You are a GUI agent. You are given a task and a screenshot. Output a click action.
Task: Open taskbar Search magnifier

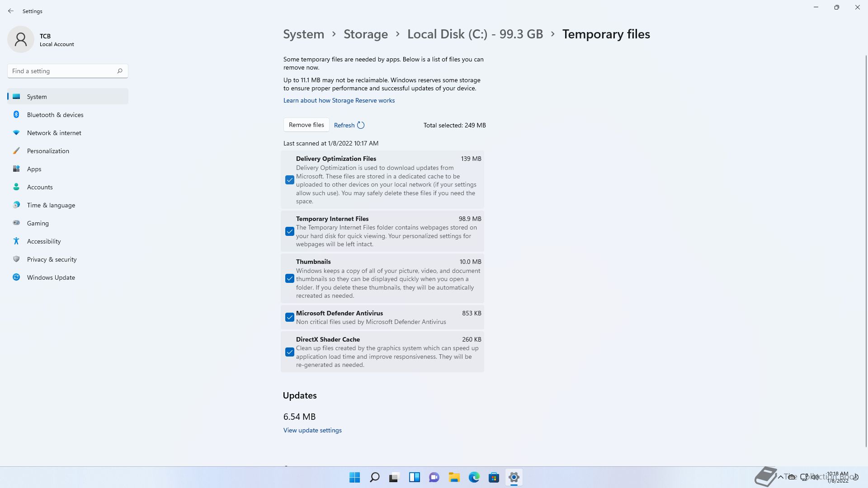375,477
